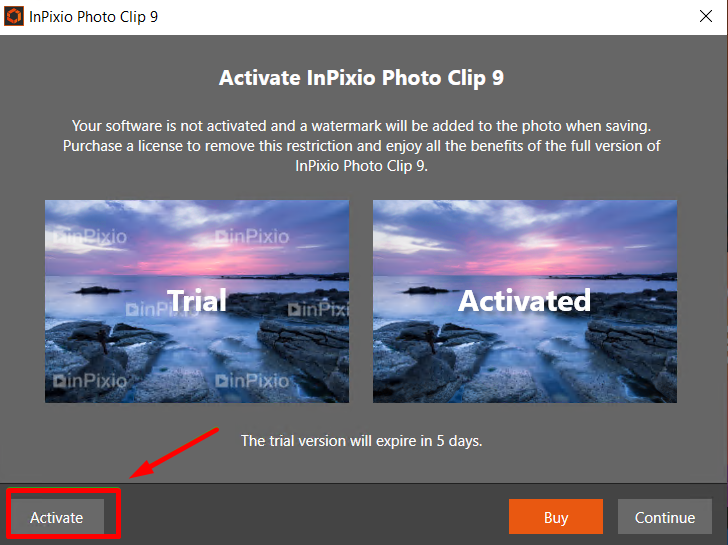Click the red arrow annotation
Viewport: 728px width, 545px height.
click(174, 453)
